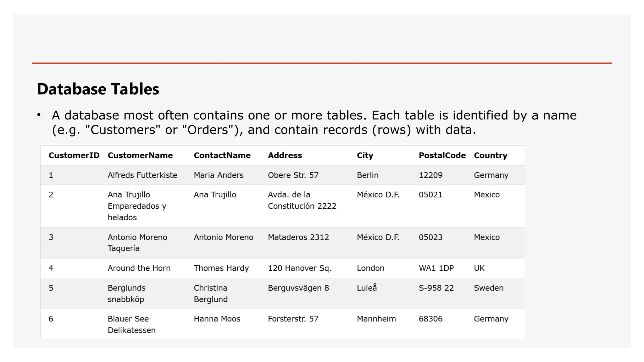Click the 'Blauer See Delikatessen' cell

tap(131, 325)
